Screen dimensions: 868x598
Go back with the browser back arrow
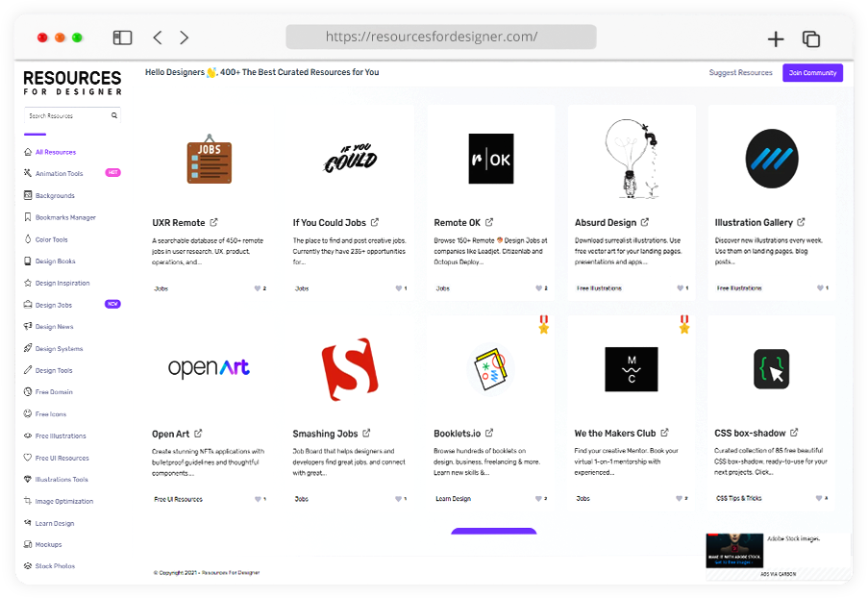(158, 37)
